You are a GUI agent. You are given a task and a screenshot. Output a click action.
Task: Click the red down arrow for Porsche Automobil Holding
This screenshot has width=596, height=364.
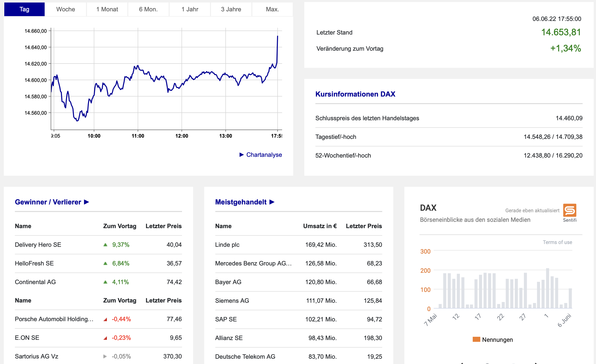coord(105,319)
